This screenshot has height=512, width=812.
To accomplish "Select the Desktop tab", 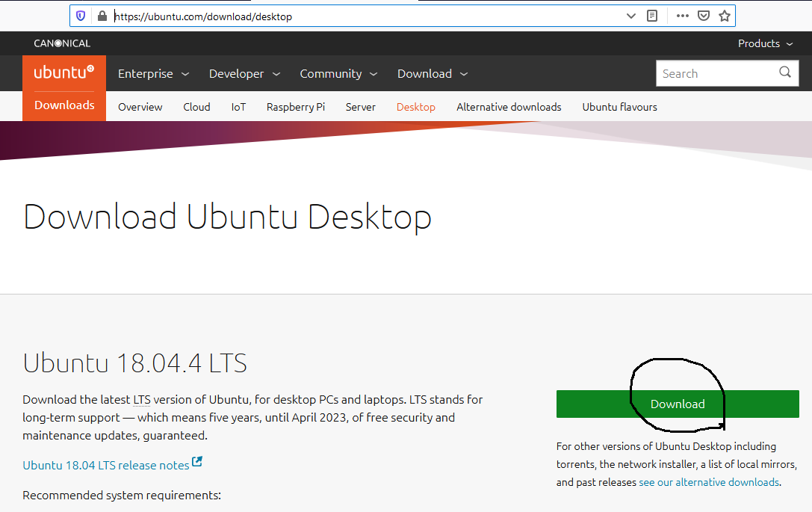I will click(416, 107).
